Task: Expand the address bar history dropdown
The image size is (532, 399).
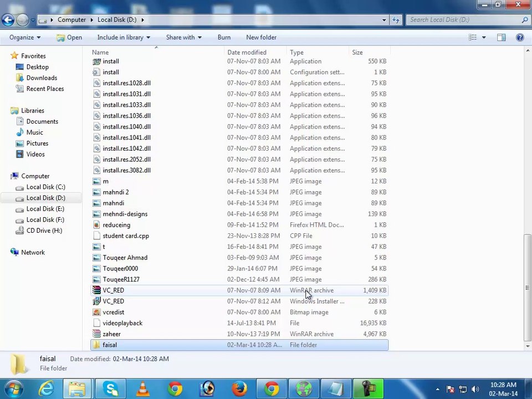Action: 384,20
